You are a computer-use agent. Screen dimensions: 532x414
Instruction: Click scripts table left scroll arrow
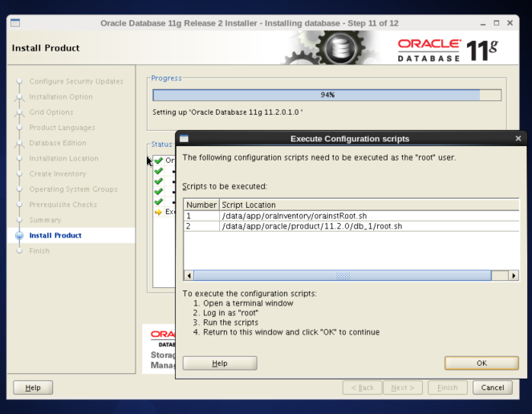pyautogui.click(x=189, y=275)
